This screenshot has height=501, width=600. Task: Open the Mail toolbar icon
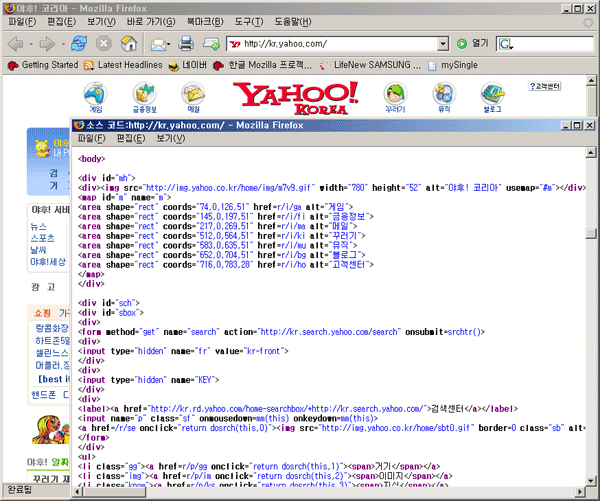[x=158, y=45]
